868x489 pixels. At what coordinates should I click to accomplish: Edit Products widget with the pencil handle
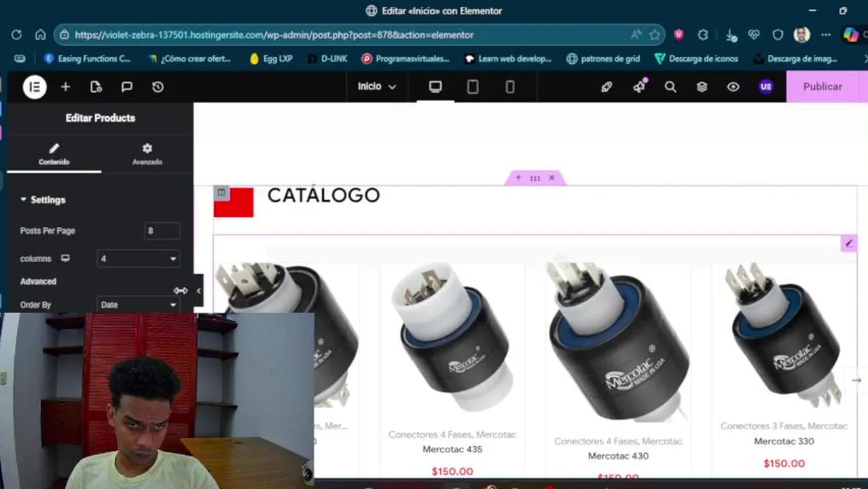click(x=848, y=243)
